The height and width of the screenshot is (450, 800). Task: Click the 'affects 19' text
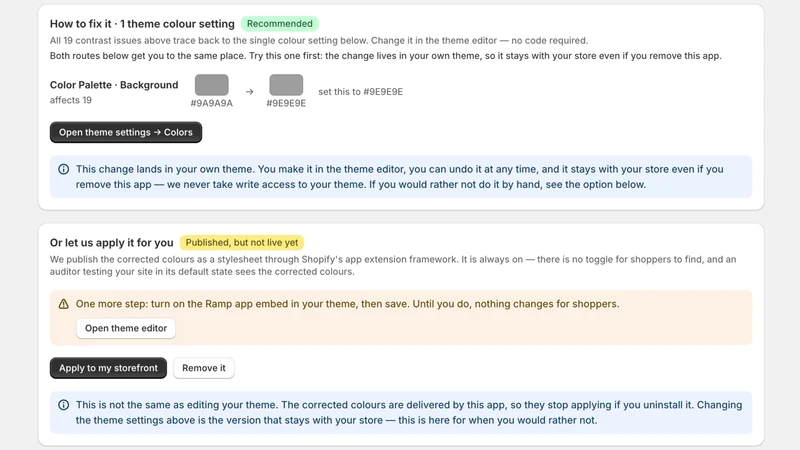click(x=70, y=100)
